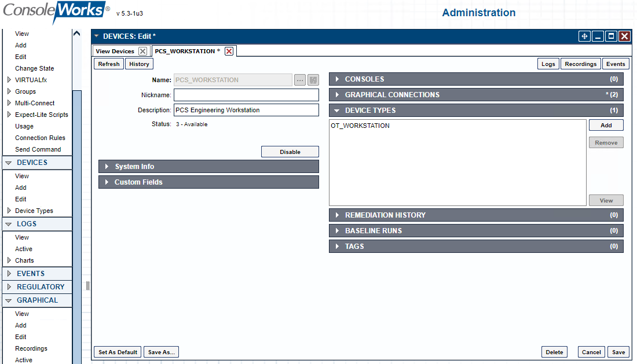This screenshot has width=637, height=364.
Task: Add a device type
Action: click(606, 125)
